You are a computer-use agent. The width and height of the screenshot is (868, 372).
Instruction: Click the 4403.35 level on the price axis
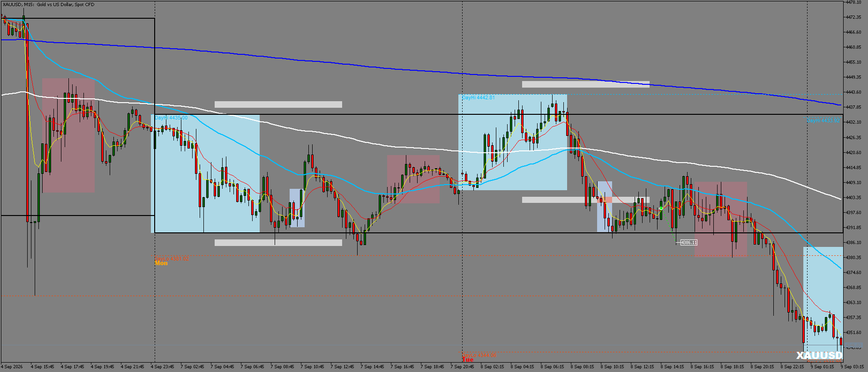coord(853,198)
